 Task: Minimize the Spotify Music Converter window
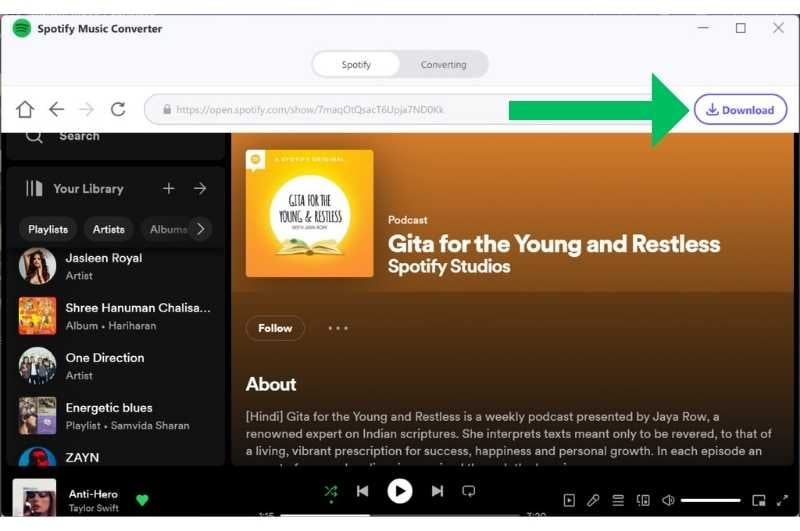pyautogui.click(x=704, y=28)
